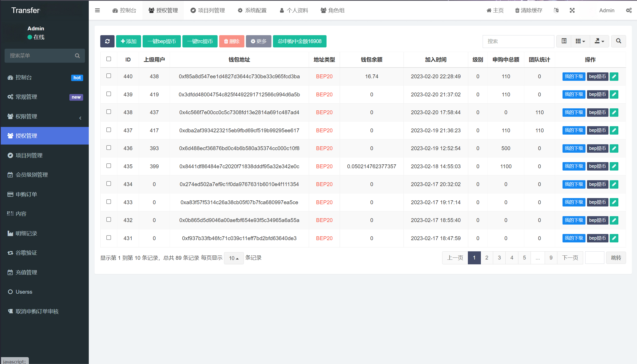Check the select-all checkbox in header
Image resolution: width=637 pixels, height=364 pixels.
tap(109, 59)
